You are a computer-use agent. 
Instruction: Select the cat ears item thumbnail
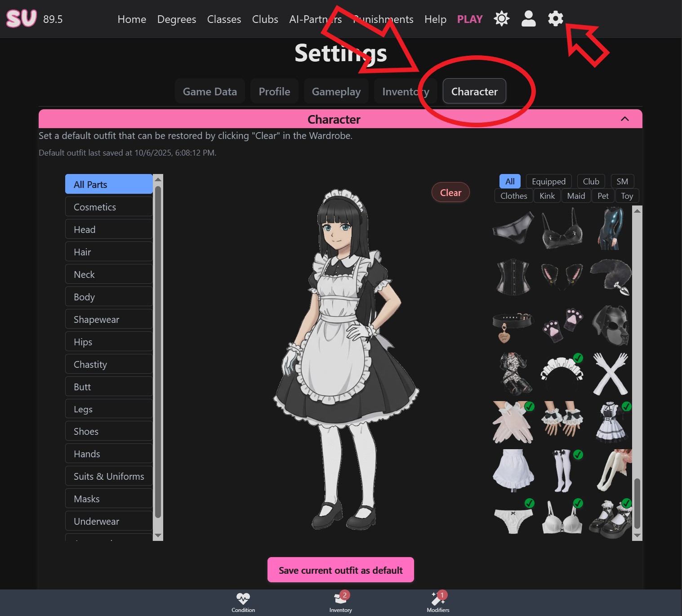pos(562,277)
